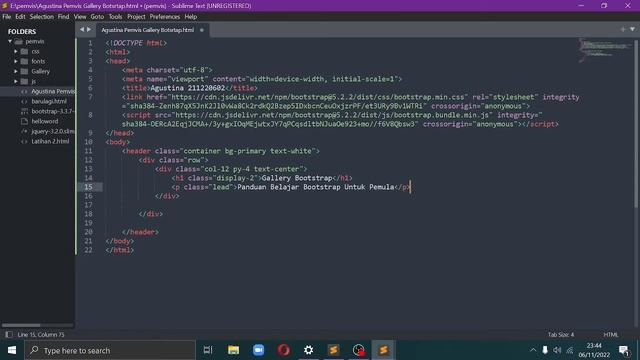The height and width of the screenshot is (360, 640).
Task: Open barulagi.html from sidebar
Action: (49, 101)
